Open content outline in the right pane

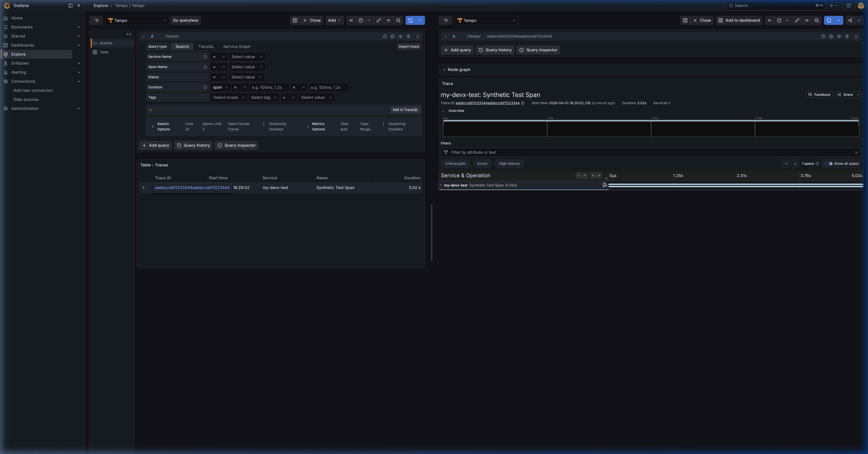click(x=446, y=20)
